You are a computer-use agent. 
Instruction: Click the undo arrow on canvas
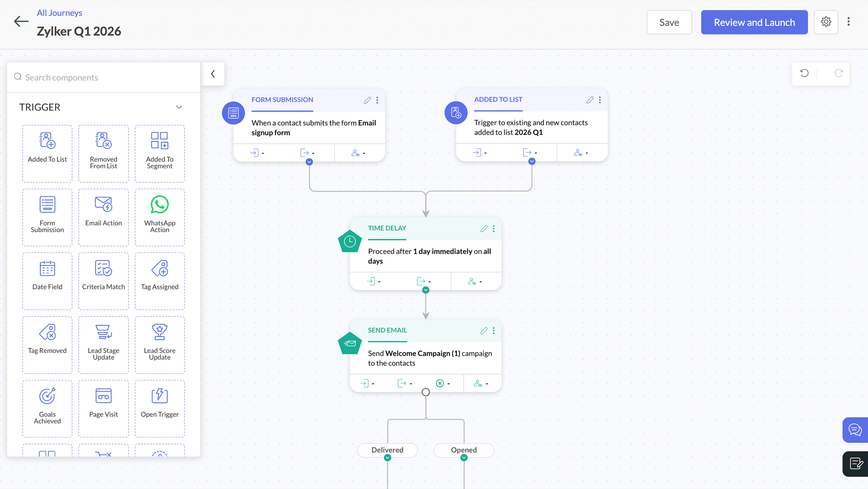tap(804, 73)
